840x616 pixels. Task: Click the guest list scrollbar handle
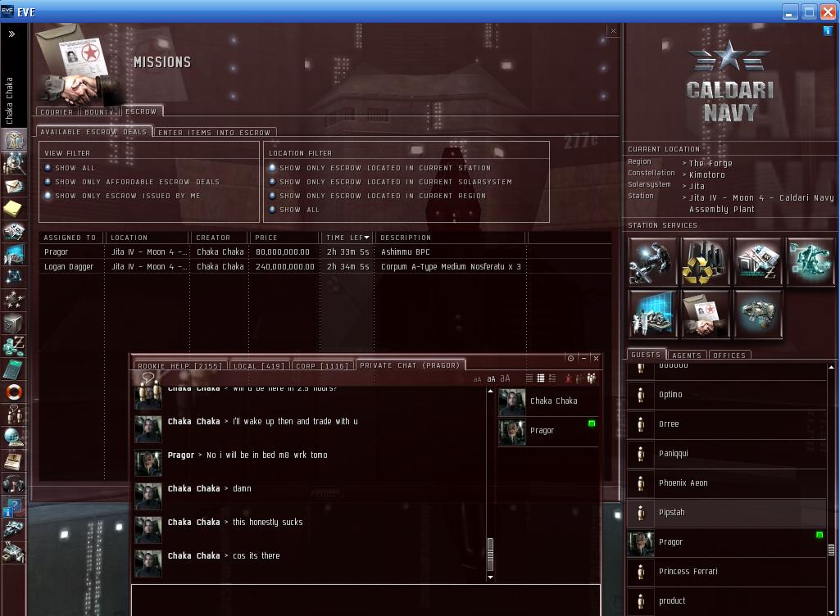tap(831, 550)
